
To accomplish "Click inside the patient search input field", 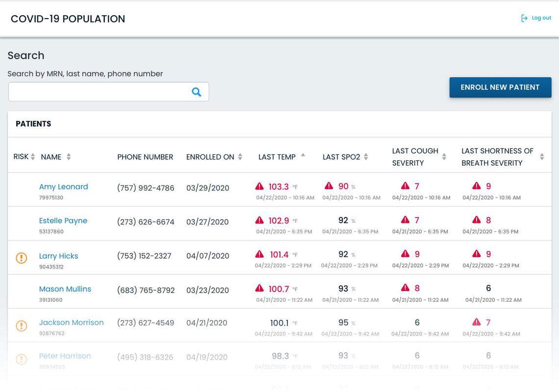I will pos(98,91).
